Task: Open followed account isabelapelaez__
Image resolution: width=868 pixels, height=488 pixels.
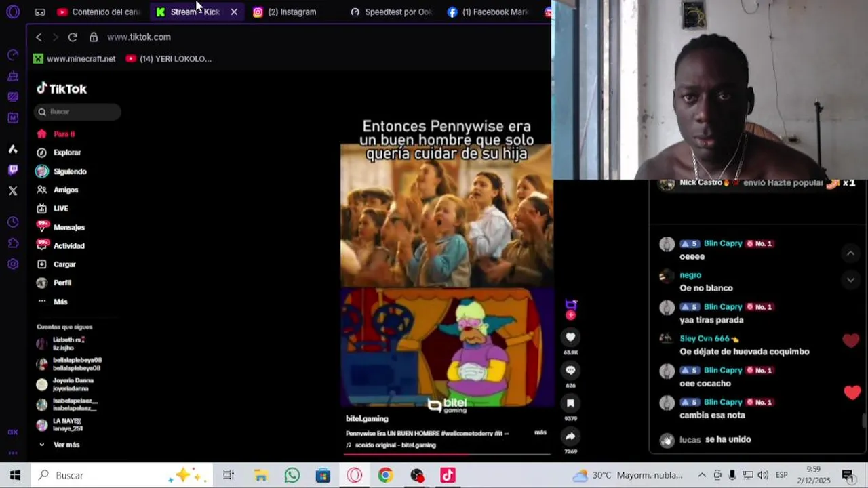Action: click(x=66, y=405)
